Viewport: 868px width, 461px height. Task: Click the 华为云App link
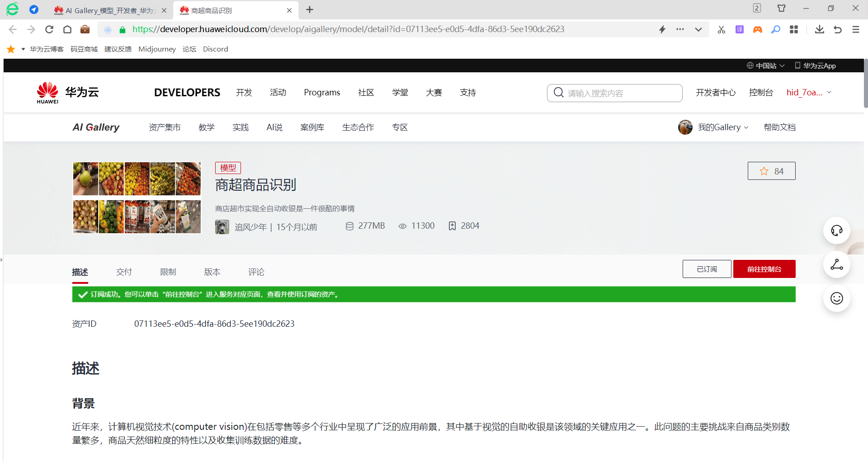(x=816, y=66)
